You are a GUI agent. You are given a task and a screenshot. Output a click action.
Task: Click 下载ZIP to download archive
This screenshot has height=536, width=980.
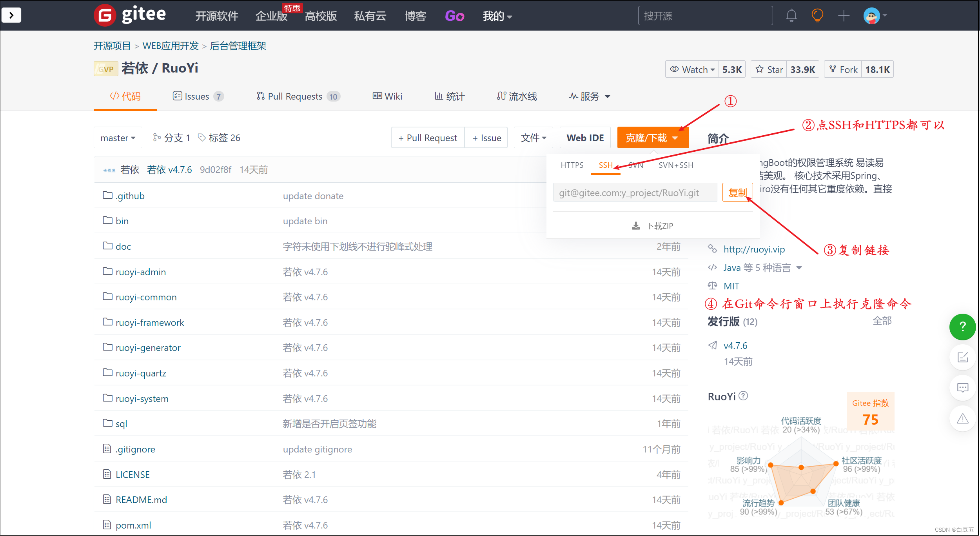pos(653,225)
